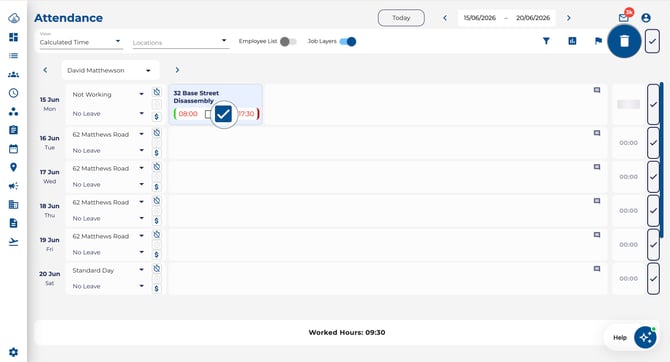Toggle the Employee List switch

point(288,41)
